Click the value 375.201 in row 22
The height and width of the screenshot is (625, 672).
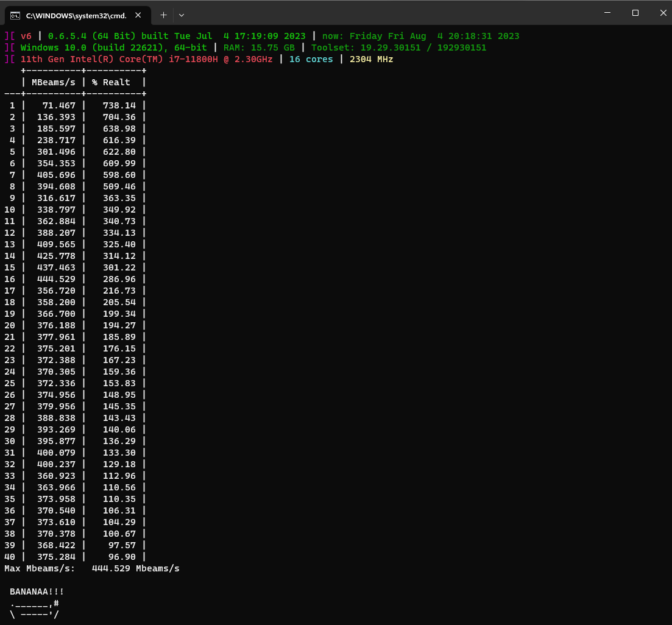[56, 348]
